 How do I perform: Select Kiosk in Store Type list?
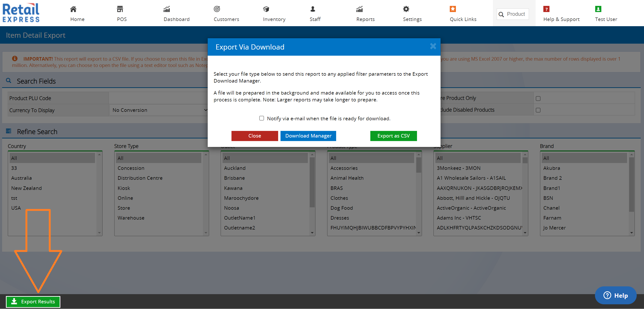pos(158,188)
